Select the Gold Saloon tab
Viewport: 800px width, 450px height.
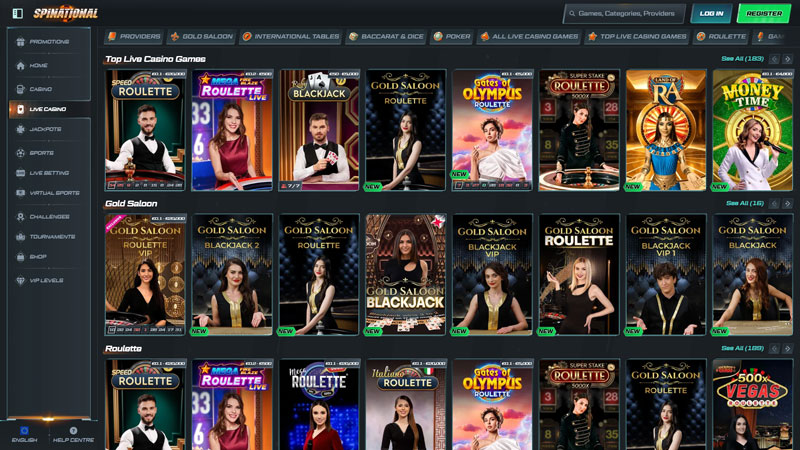pos(202,36)
